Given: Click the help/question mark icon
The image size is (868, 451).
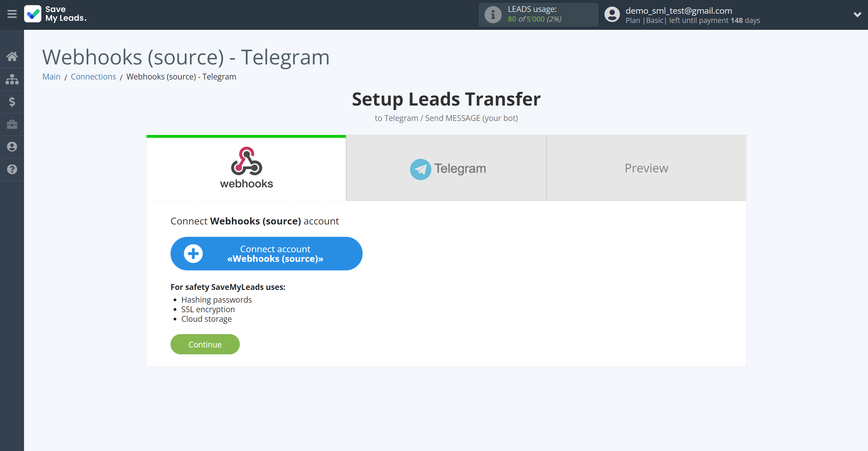Looking at the screenshot, I should pos(12,169).
